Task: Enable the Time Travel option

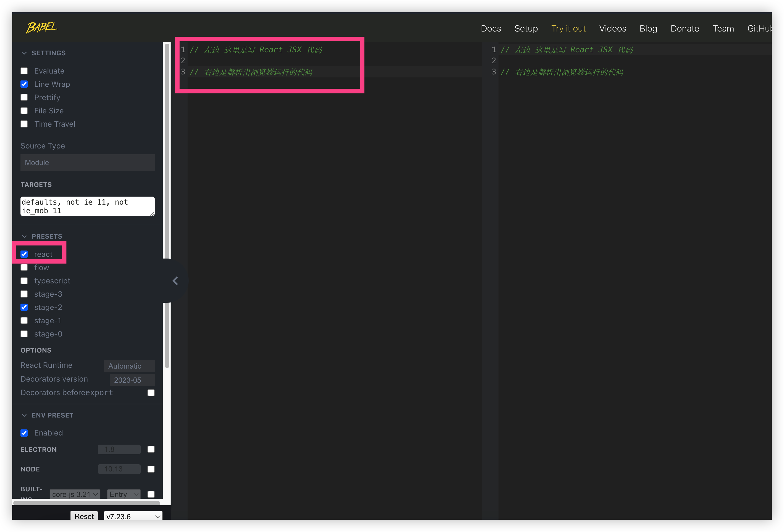Action: (x=24, y=124)
